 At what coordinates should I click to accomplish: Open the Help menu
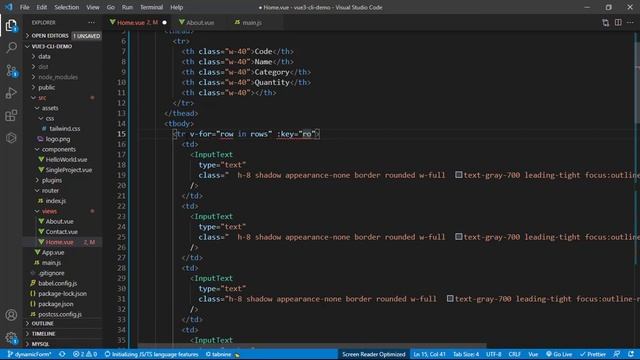[x=176, y=7]
